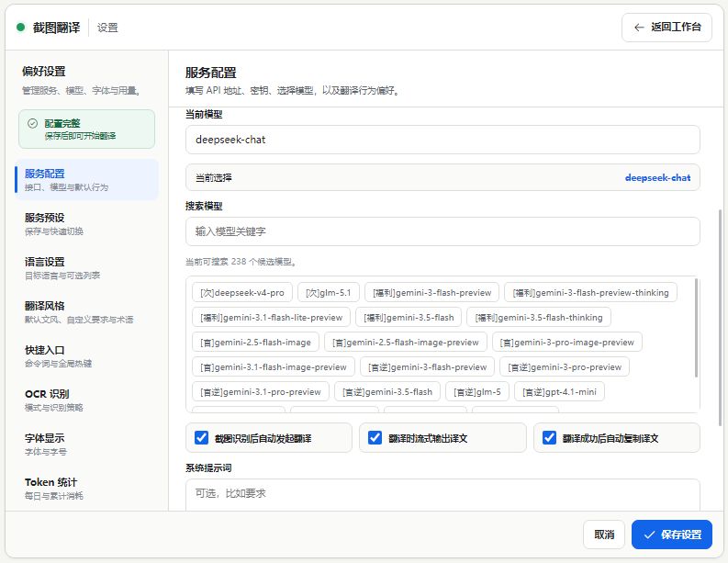
Task: Click the 取消 button
Action: pos(604,535)
